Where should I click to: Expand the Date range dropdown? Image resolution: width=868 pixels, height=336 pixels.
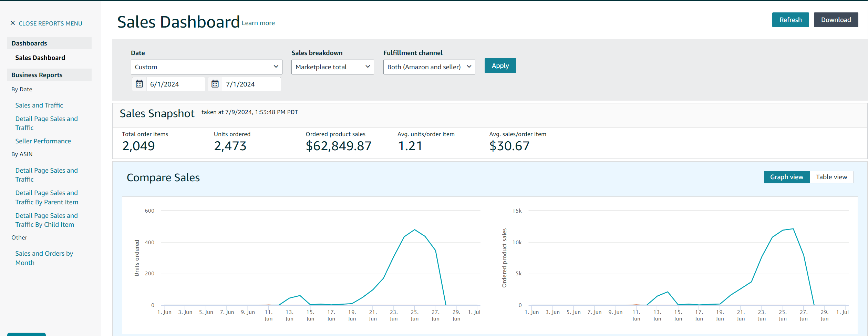(206, 67)
